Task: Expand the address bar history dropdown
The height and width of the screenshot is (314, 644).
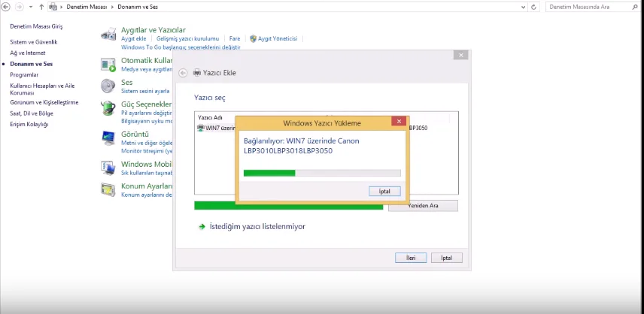Action: pos(523,7)
